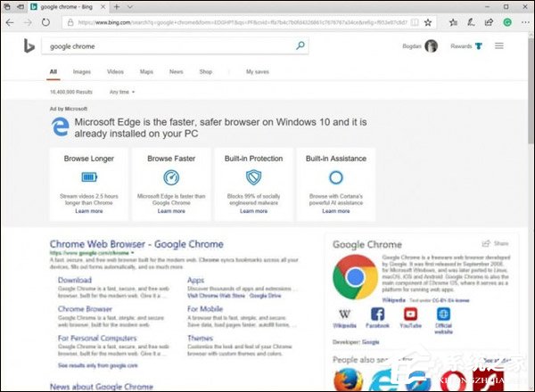Open the Chrome Browser sitelink

85,309
